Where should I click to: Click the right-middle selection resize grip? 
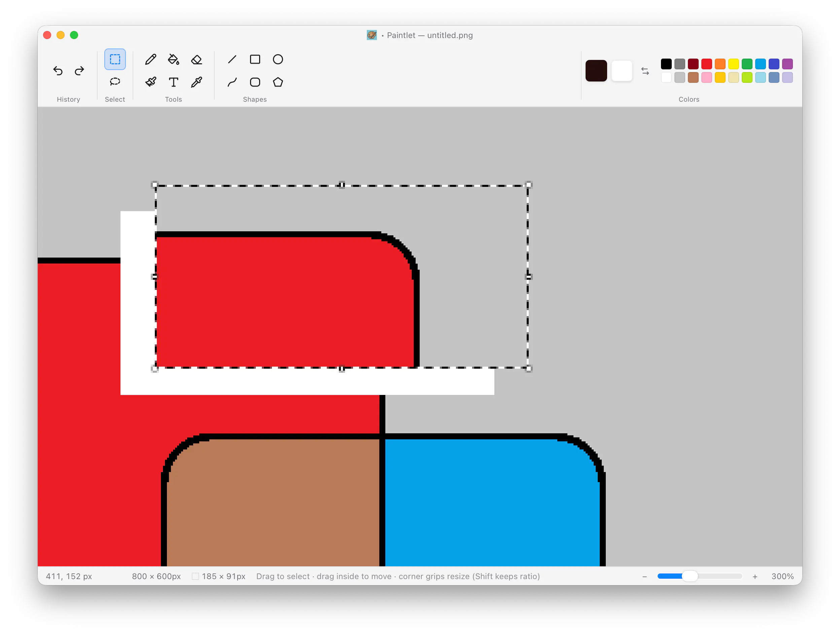(x=529, y=277)
